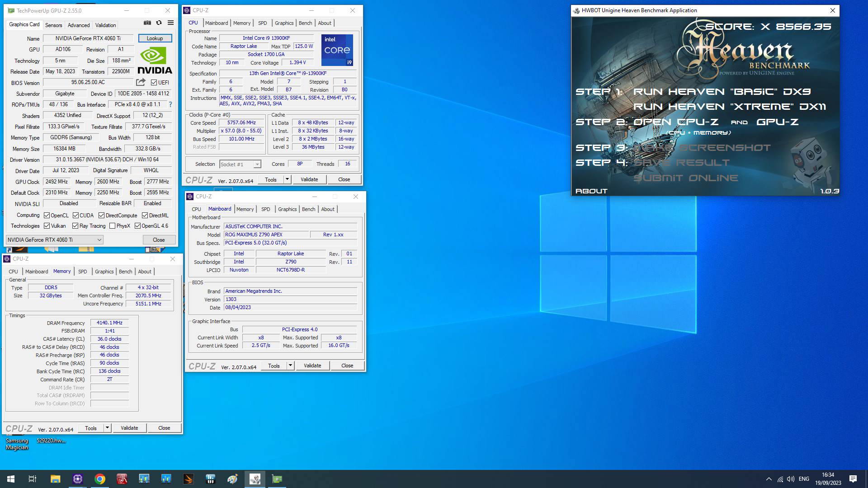Viewport: 868px width, 488px height.
Task: Open Bench tab in the CPU-Z Mainboard window
Action: coord(309,209)
